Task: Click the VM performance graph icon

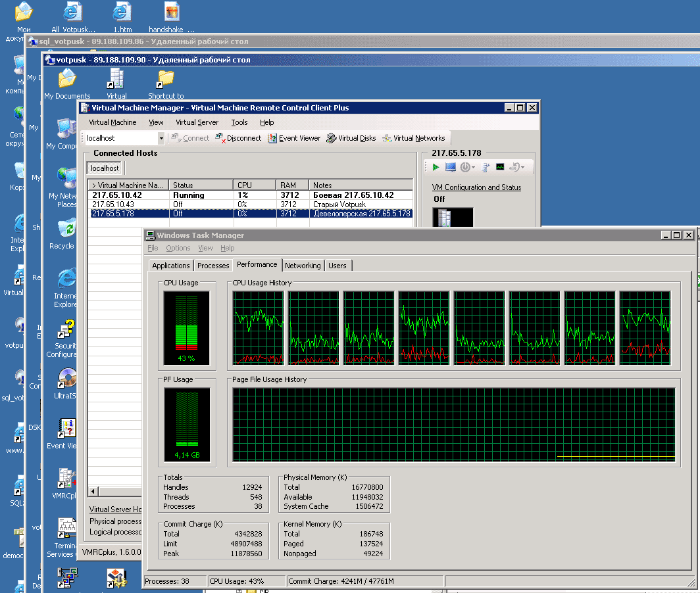Action: pyautogui.click(x=500, y=167)
